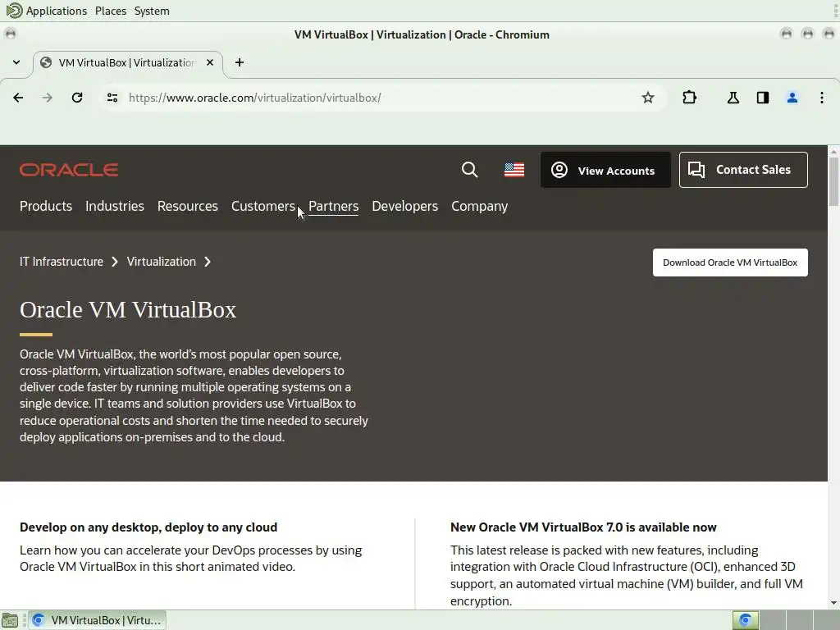Open the Partners menu

coord(333,206)
